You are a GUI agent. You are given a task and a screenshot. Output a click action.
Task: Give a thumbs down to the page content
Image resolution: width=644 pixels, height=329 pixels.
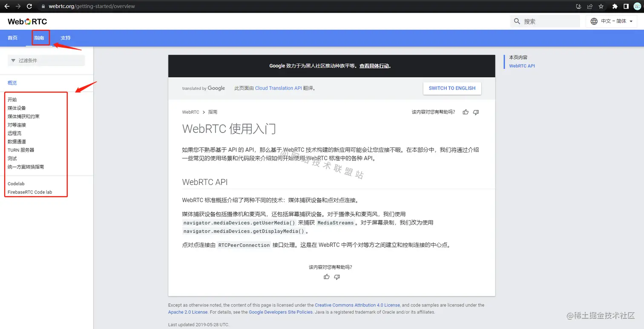(476, 112)
